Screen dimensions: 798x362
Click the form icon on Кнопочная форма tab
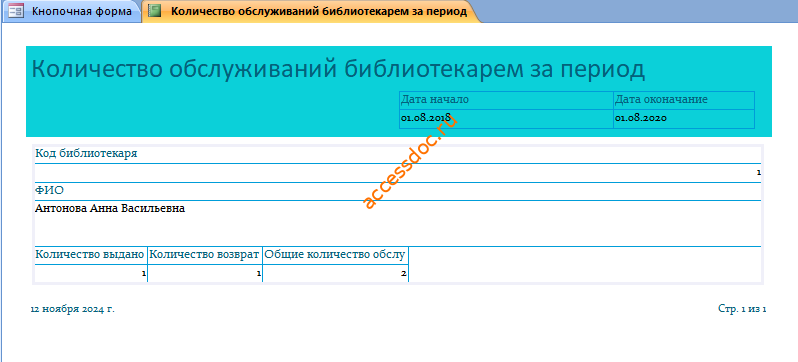16,11
